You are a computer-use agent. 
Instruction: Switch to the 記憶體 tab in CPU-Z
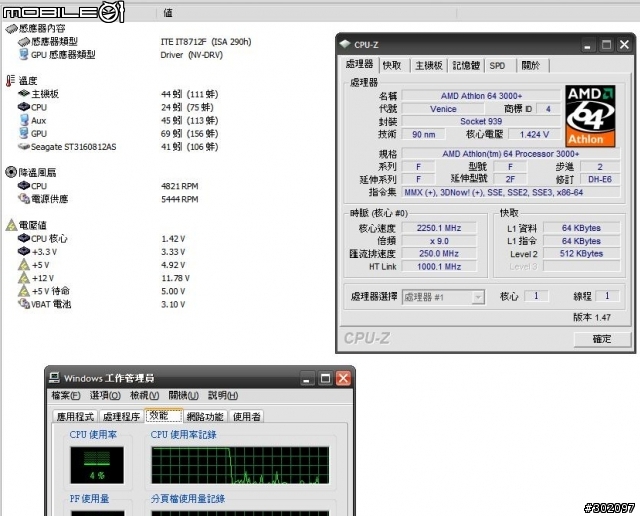coord(466,65)
